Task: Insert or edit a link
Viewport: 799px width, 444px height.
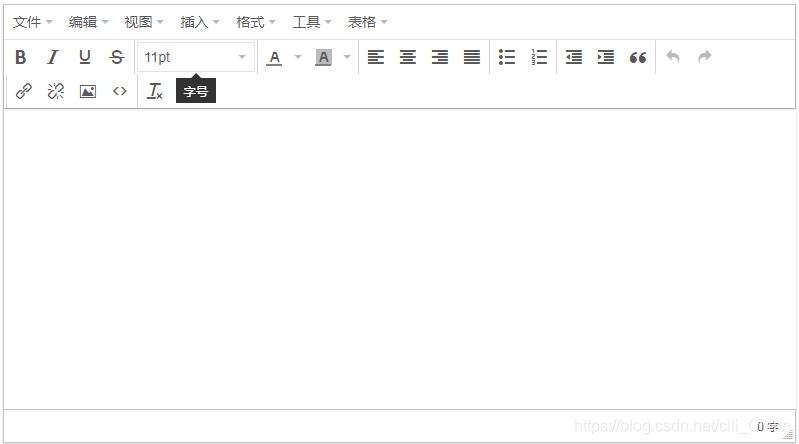Action: click(24, 91)
